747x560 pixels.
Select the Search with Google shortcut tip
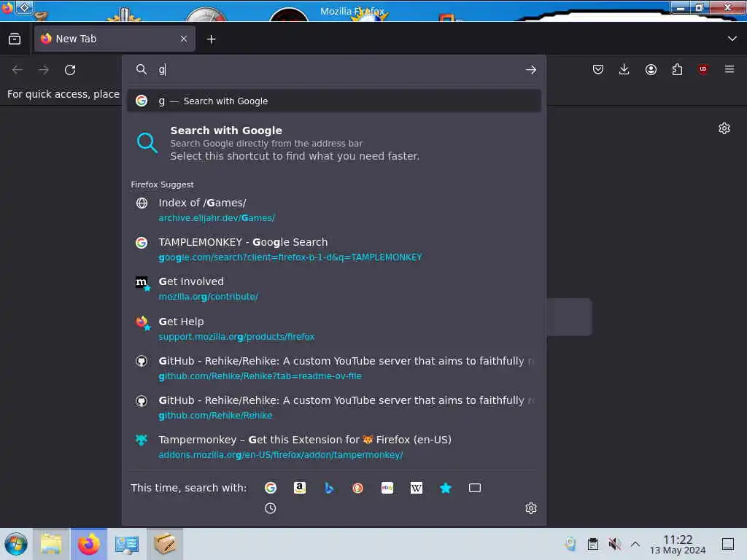coord(334,143)
